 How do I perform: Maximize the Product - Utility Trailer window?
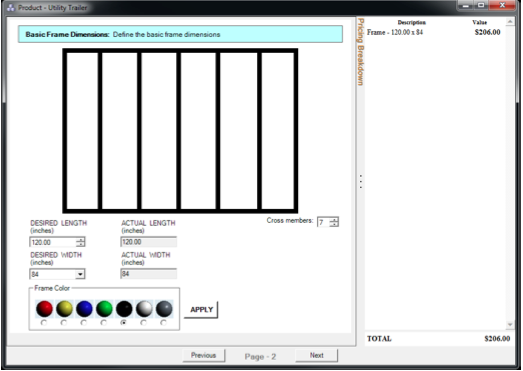point(481,5)
